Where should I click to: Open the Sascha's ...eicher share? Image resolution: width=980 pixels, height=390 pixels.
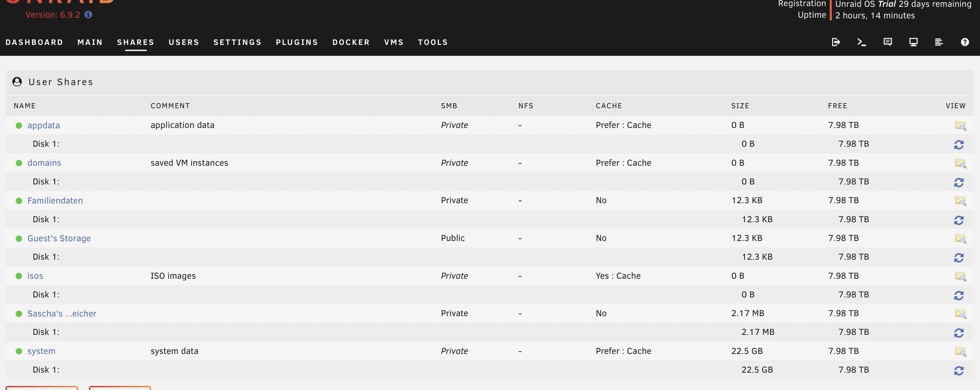point(62,313)
